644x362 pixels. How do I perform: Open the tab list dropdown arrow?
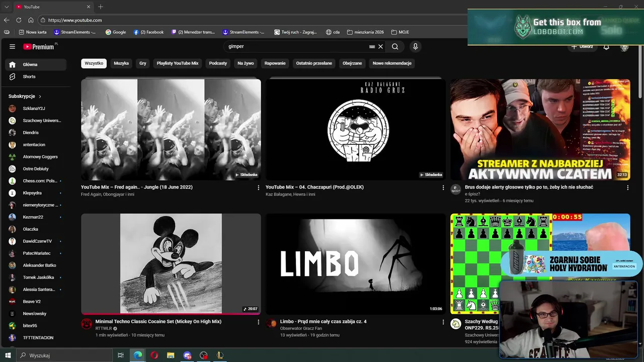[x=7, y=7]
